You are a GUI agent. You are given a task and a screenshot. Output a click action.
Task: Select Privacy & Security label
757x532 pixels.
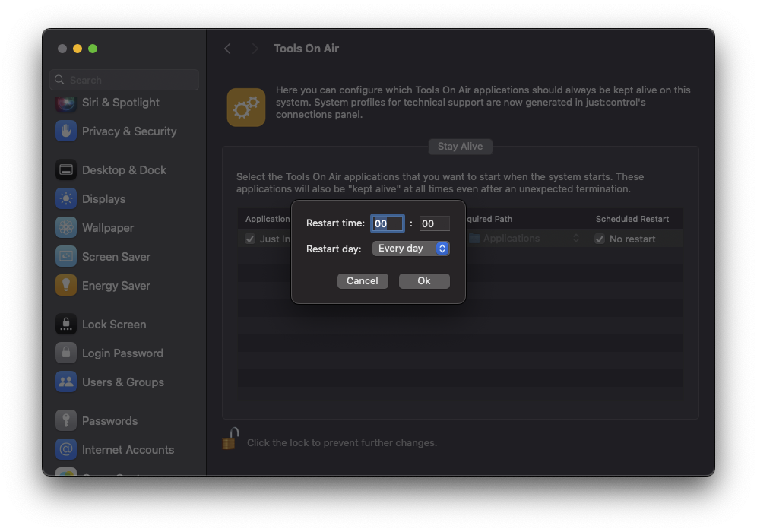tap(129, 131)
